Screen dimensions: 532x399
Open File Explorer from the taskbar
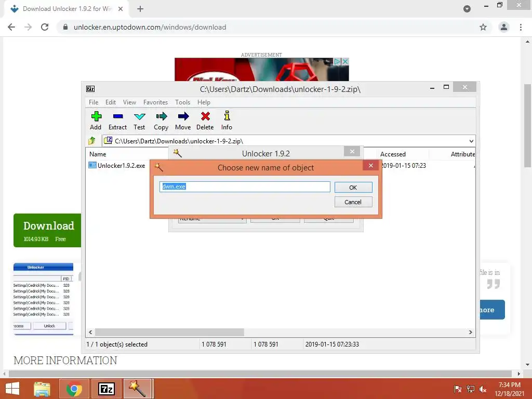pyautogui.click(x=42, y=389)
